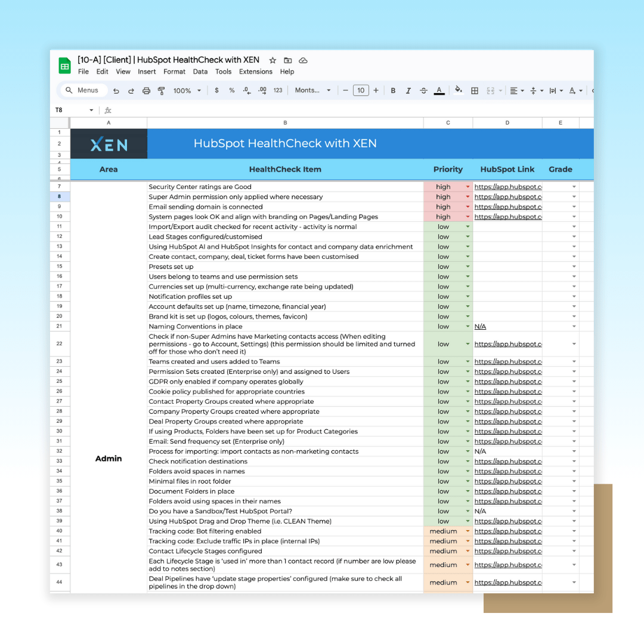This screenshot has width=644, height=644.
Task: Click the 'Document Folders in place' cell
Action: tap(285, 491)
